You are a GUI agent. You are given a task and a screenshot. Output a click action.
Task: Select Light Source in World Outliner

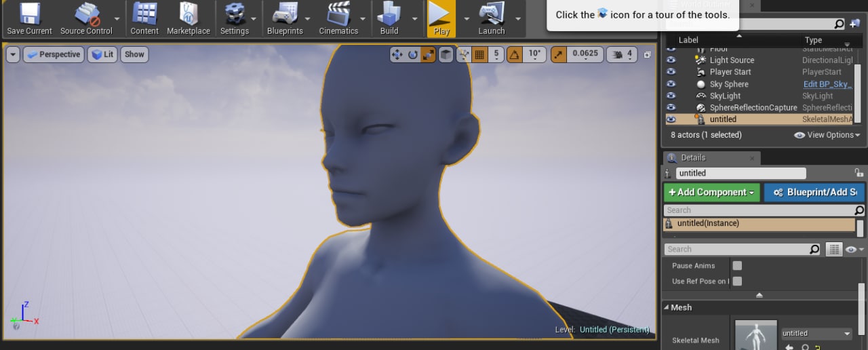click(732, 60)
